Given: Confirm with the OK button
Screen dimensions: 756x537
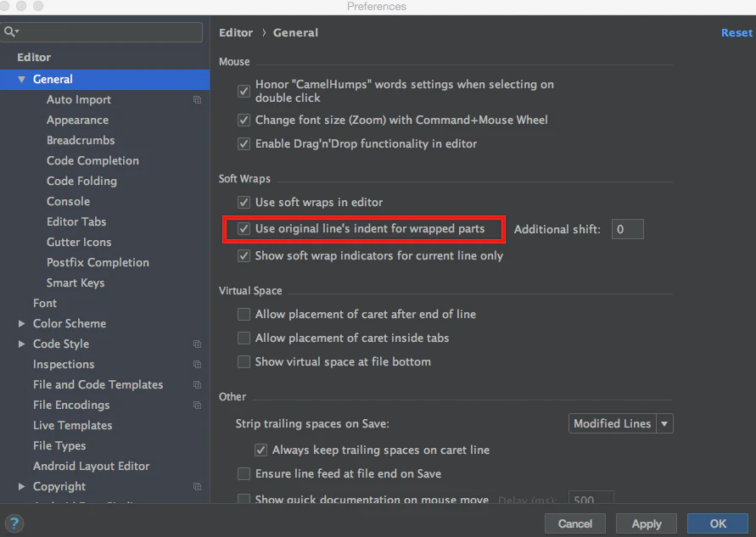Looking at the screenshot, I should click(x=718, y=523).
